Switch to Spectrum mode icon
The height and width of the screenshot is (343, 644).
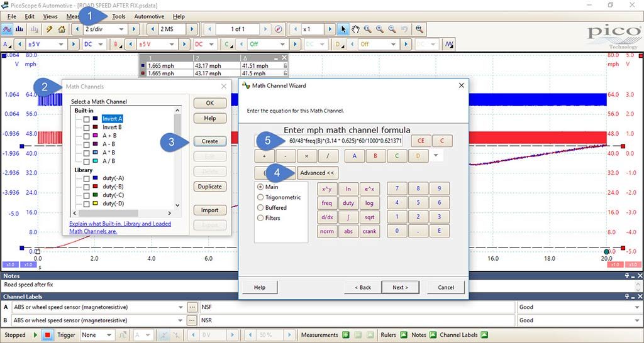[x=19, y=29]
